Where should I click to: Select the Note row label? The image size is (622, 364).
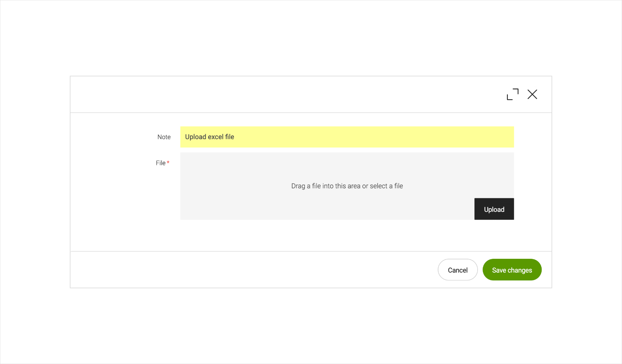[x=164, y=137]
